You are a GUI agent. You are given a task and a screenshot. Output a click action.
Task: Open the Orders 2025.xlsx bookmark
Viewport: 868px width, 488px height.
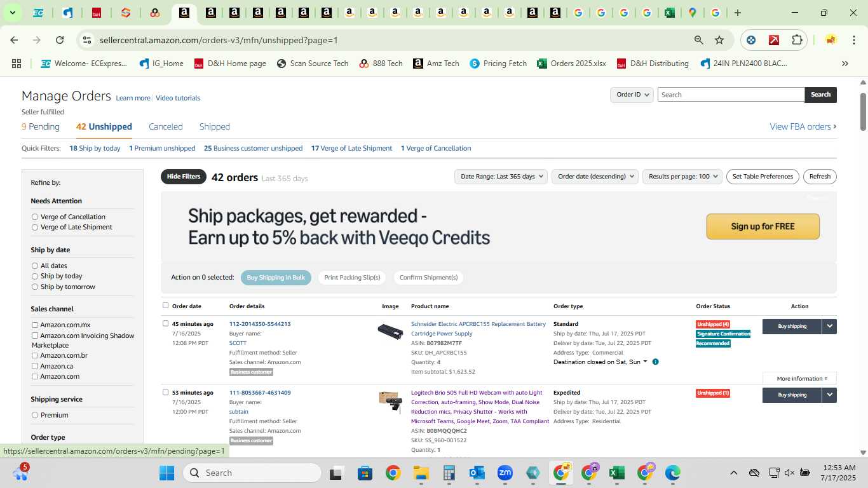pos(571,64)
